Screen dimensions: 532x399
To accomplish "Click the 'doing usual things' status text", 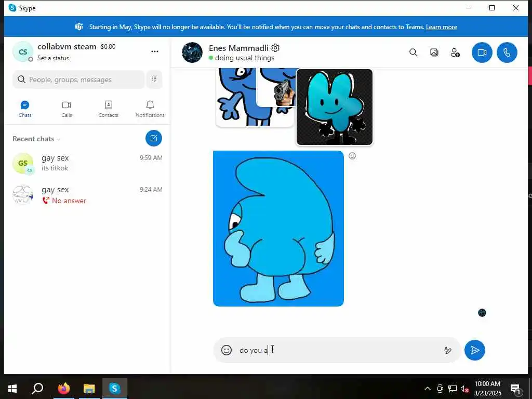I will point(245,58).
